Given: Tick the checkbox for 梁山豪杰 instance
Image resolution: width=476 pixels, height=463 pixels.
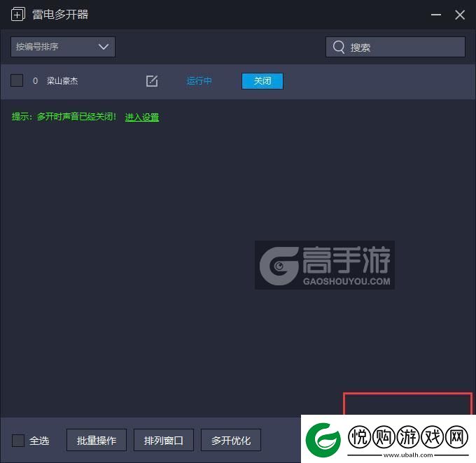Looking at the screenshot, I should coord(17,80).
